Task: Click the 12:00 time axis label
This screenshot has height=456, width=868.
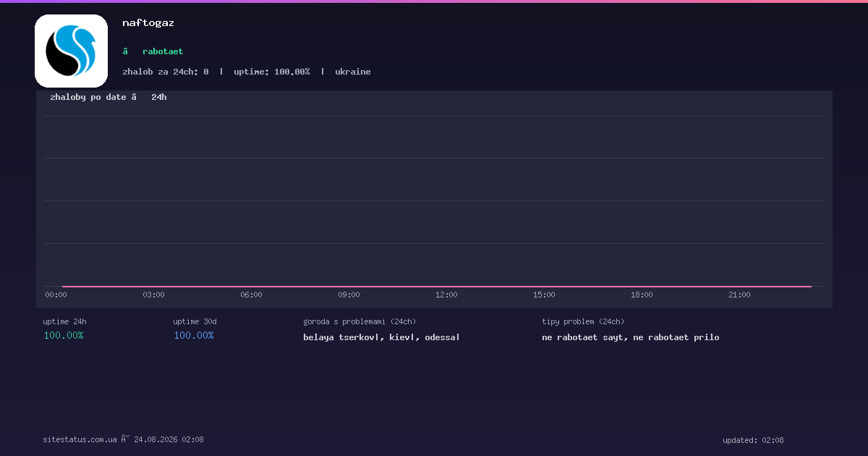Action: click(446, 295)
